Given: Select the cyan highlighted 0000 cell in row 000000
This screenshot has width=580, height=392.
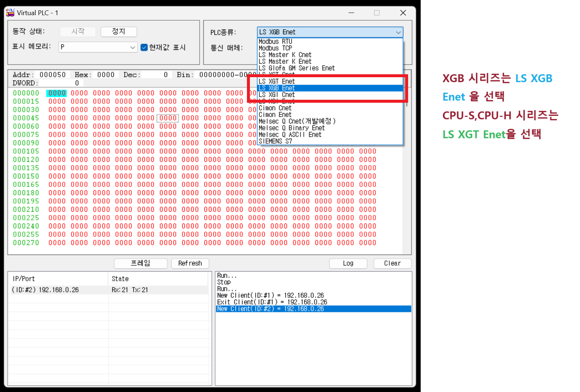Looking at the screenshot, I should click(57, 93).
